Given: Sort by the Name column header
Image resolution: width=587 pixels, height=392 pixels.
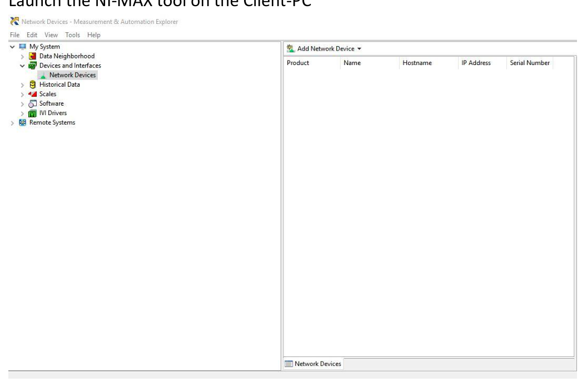Looking at the screenshot, I should pos(370,63).
